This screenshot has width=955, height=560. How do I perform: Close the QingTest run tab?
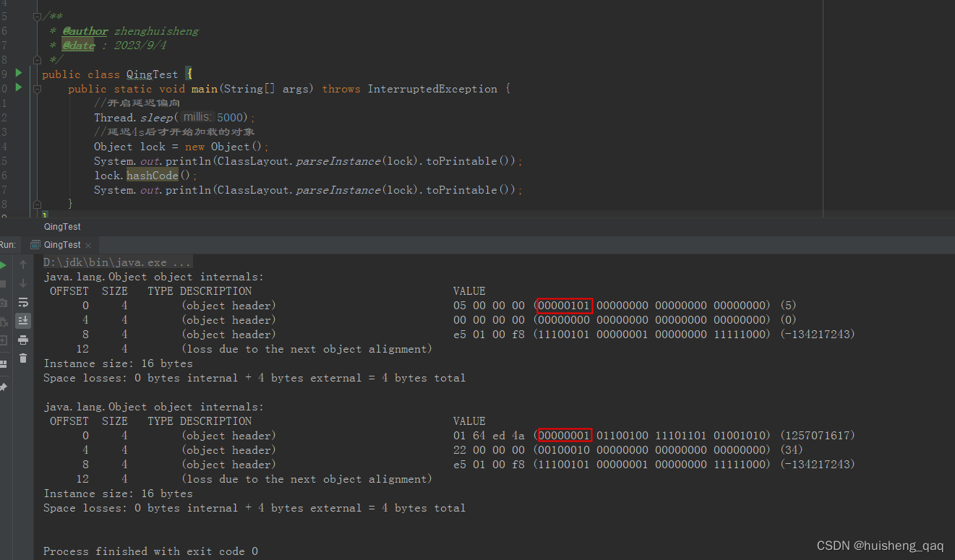click(x=88, y=246)
